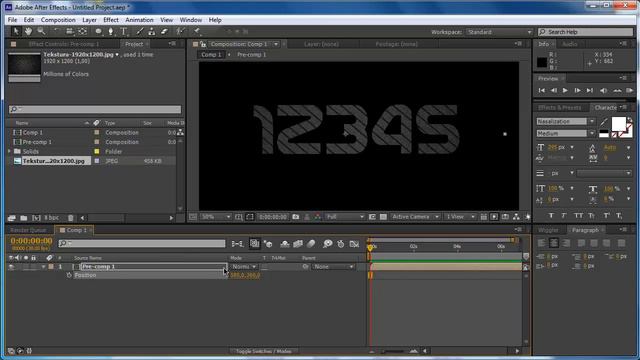Image resolution: width=640 pixels, height=360 pixels.
Task: Open the 1 View layout dropdown
Action: pyautogui.click(x=460, y=217)
